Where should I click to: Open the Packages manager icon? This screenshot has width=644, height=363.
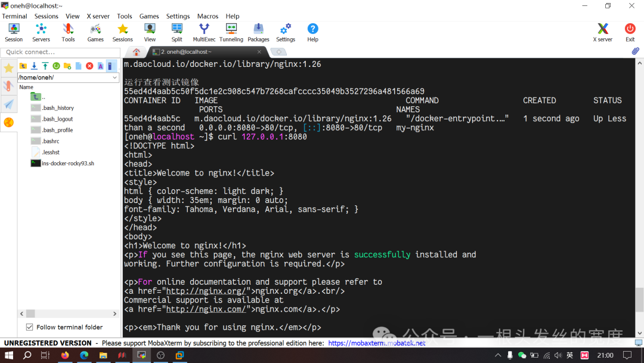[x=258, y=32]
